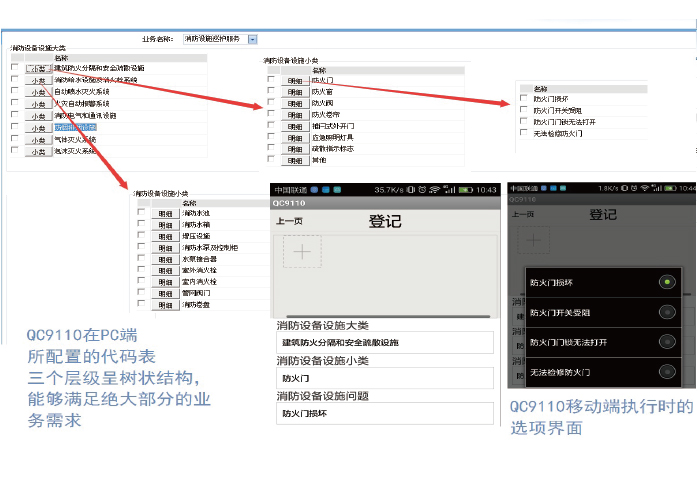Open the 消防设备设施大类 field on phone
Viewport: 700px width, 500px height.
(384, 344)
